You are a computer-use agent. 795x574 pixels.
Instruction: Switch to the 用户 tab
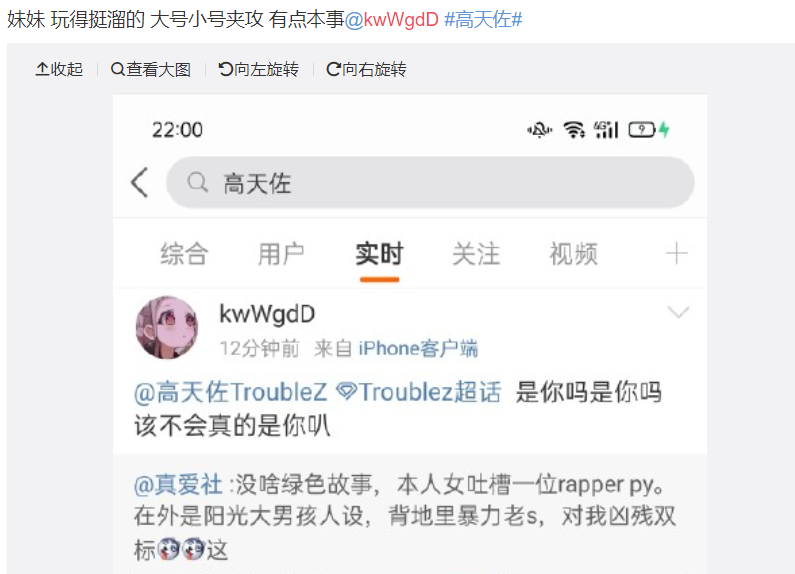281,254
